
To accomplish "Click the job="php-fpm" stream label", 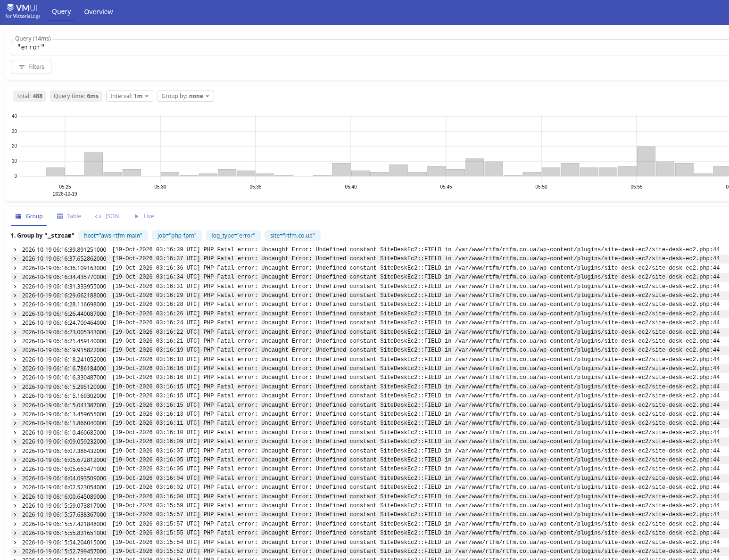I will click(177, 236).
